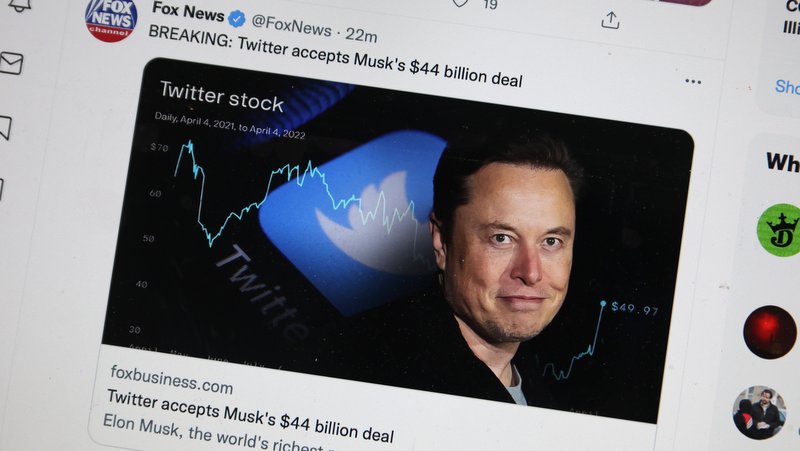Click the 19 count above the tweet

click(490, 5)
